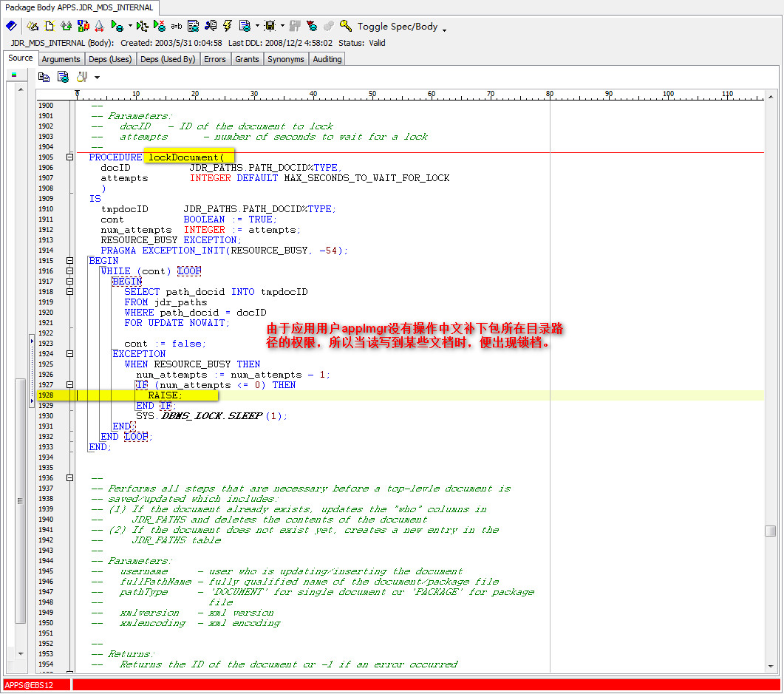784x694 pixels.
Task: Click the yellow key icon
Action: pyautogui.click(x=346, y=26)
